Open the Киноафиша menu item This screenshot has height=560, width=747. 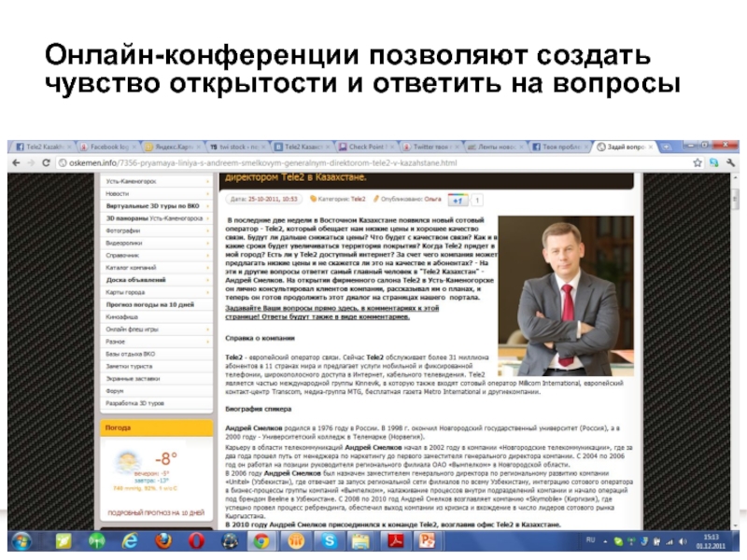point(156,316)
